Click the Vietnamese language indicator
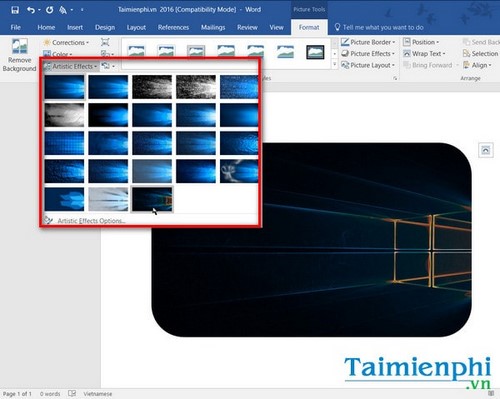 [x=98, y=394]
